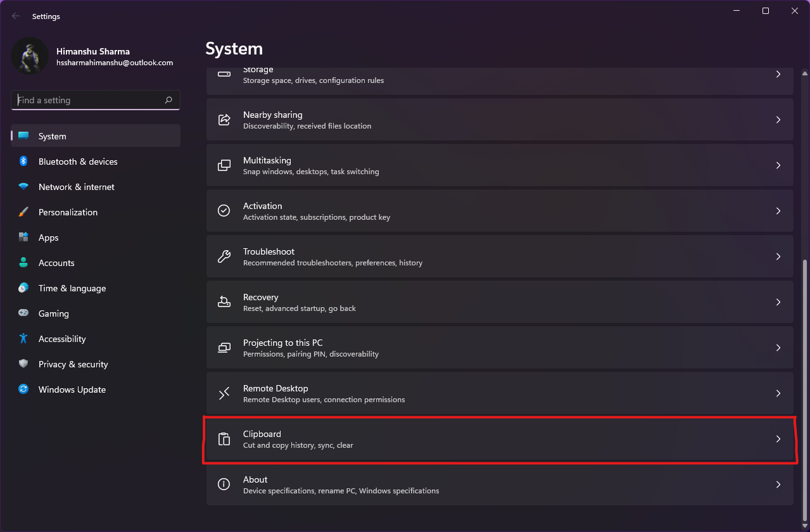The width and height of the screenshot is (810, 532).
Task: Click the System monitor icon in the sidebar
Action: pyautogui.click(x=23, y=136)
